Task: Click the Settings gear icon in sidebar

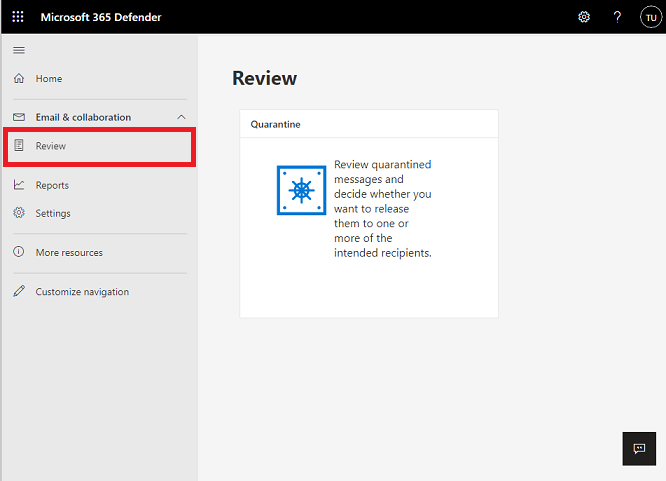Action: 19,212
